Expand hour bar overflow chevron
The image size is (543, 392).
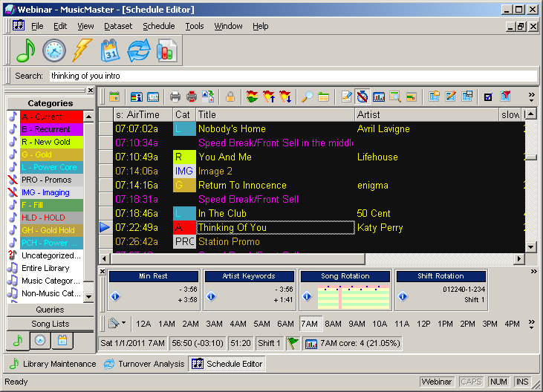click(532, 324)
